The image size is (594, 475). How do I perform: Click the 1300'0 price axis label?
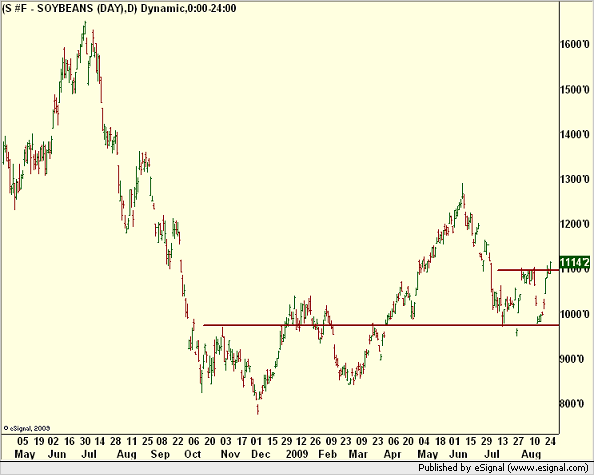[x=575, y=179]
